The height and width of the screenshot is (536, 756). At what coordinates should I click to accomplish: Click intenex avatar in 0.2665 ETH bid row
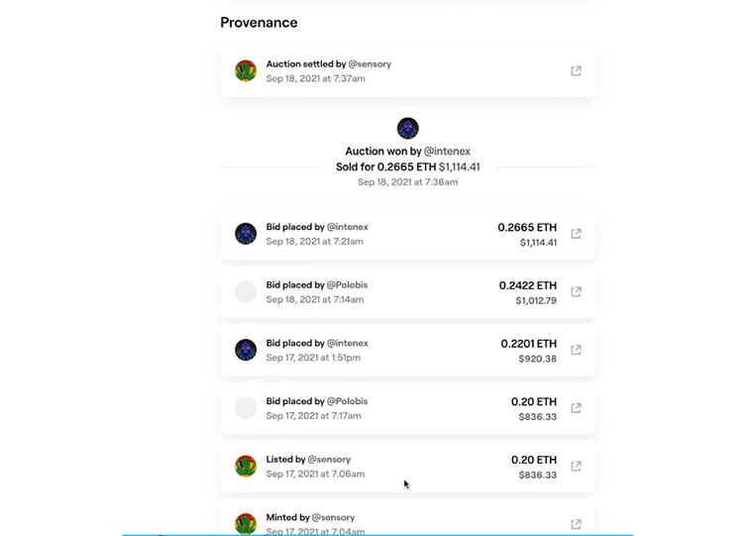246,234
